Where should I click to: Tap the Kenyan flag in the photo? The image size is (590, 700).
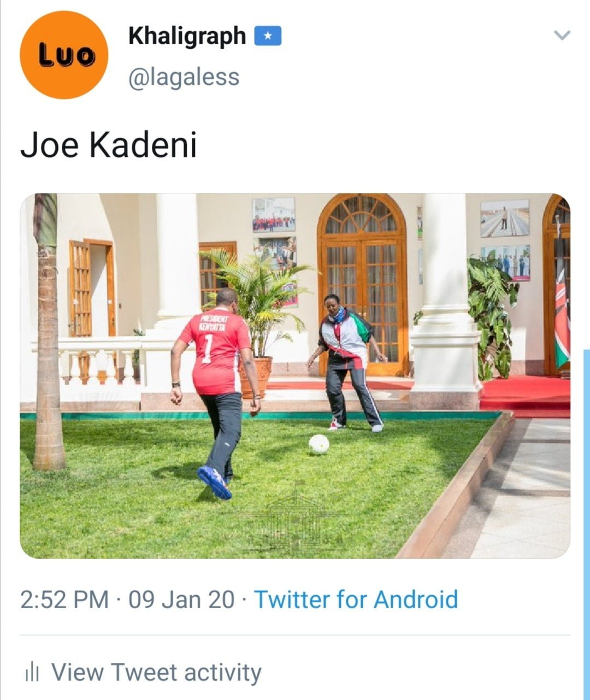pos(562,322)
